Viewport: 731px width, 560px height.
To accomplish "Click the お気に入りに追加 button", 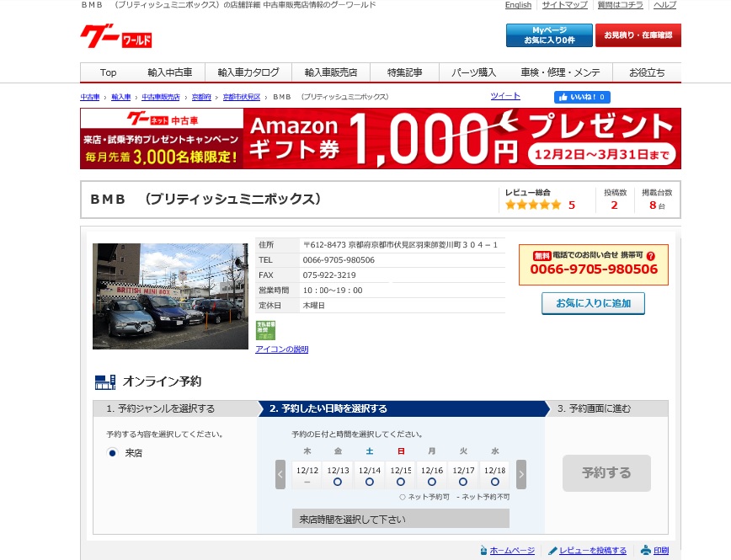I will pyautogui.click(x=593, y=303).
